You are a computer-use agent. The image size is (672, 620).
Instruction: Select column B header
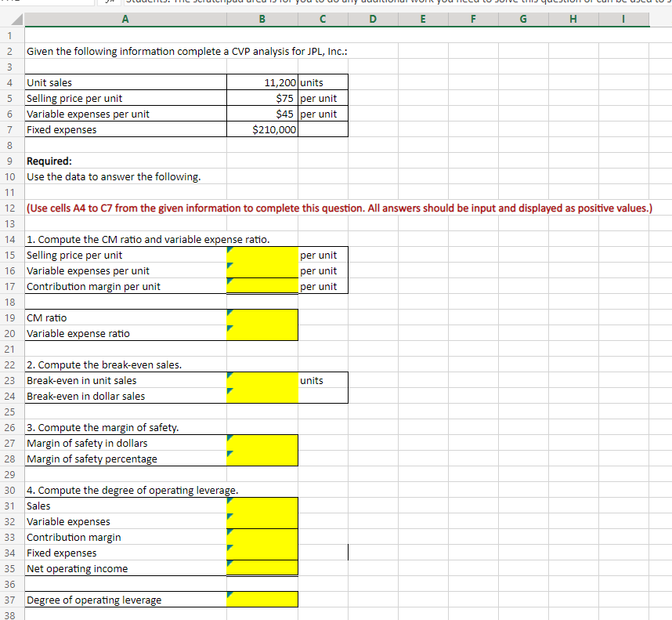point(262,20)
